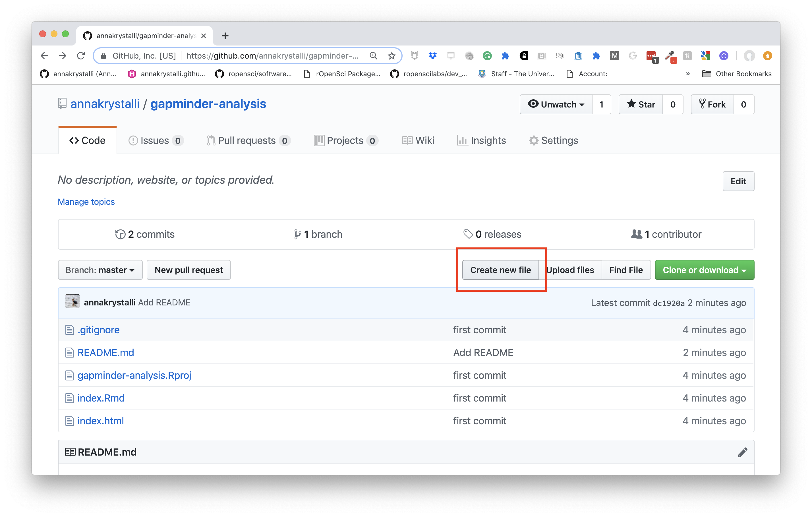Open the Projects tab

pyautogui.click(x=346, y=140)
